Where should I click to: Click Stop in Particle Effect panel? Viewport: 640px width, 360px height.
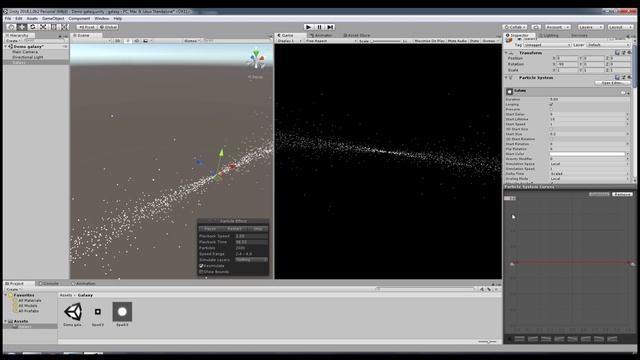tap(258, 229)
